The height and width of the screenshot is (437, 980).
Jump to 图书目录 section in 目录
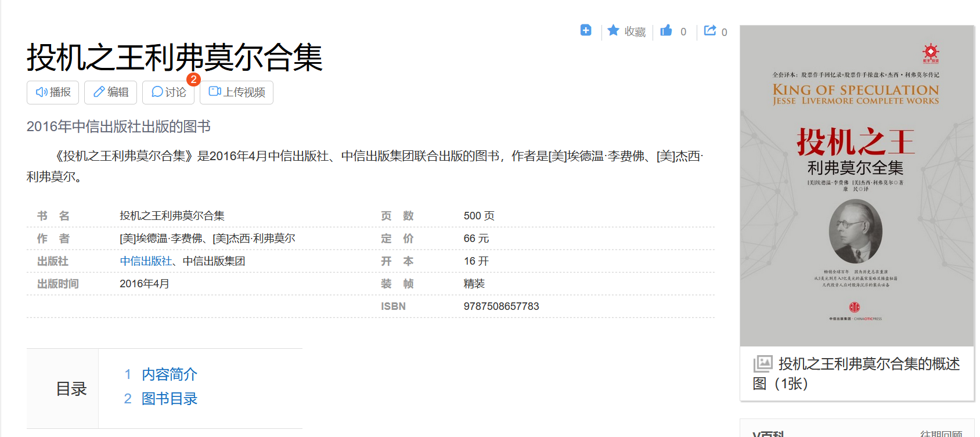click(170, 399)
